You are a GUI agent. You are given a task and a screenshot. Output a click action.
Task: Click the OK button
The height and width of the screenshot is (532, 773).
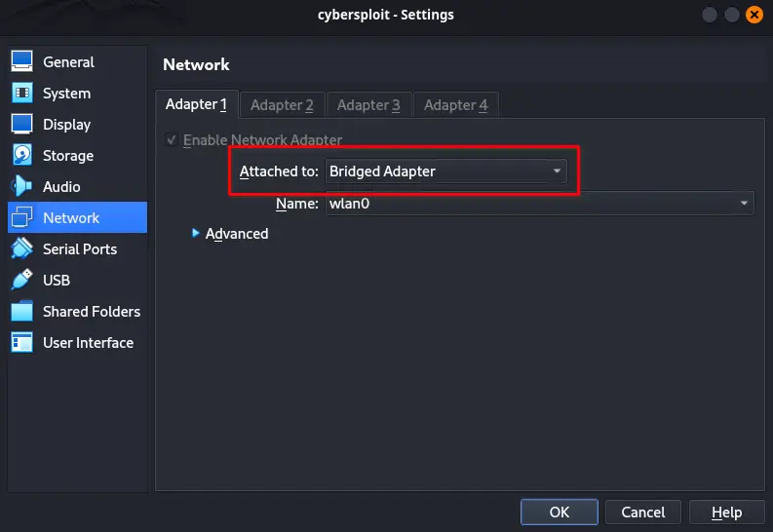pyautogui.click(x=560, y=512)
